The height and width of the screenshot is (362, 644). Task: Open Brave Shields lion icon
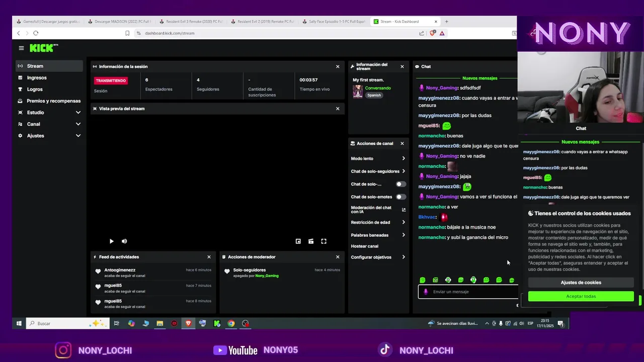coord(432,33)
